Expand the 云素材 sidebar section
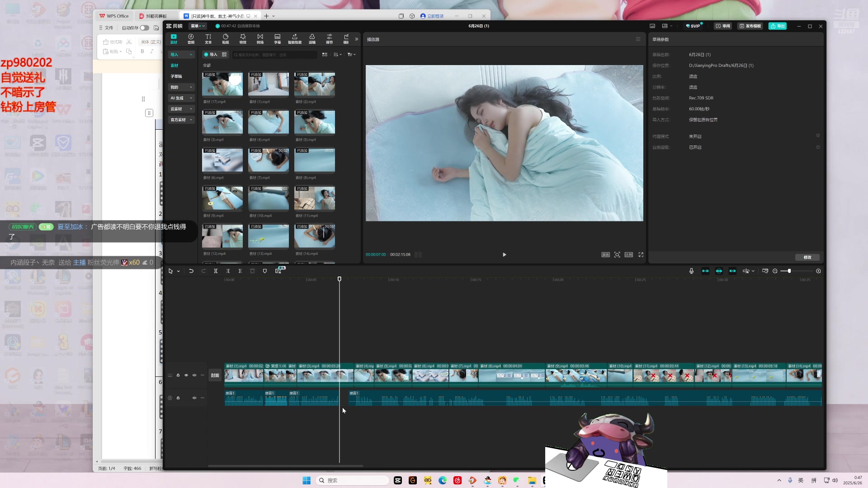Image resolution: width=868 pixels, height=488 pixels. [x=181, y=109]
